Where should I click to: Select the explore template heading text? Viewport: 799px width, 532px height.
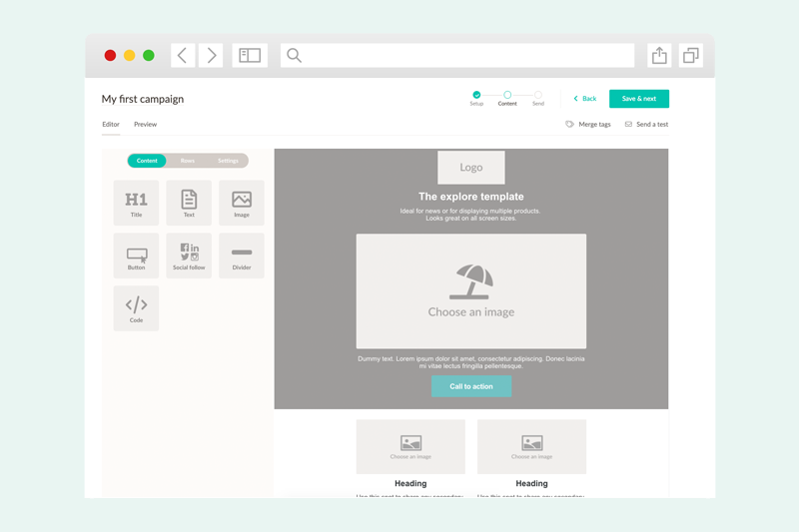tap(471, 197)
